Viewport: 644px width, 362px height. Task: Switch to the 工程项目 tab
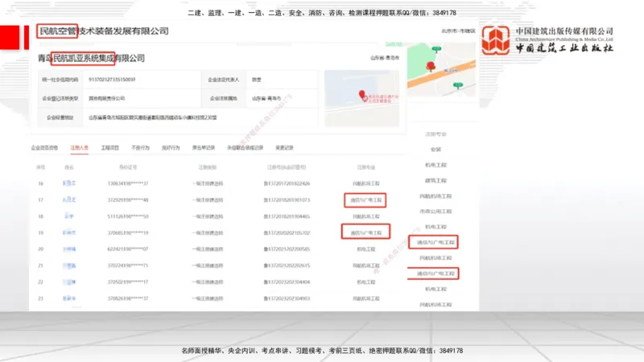(x=109, y=148)
